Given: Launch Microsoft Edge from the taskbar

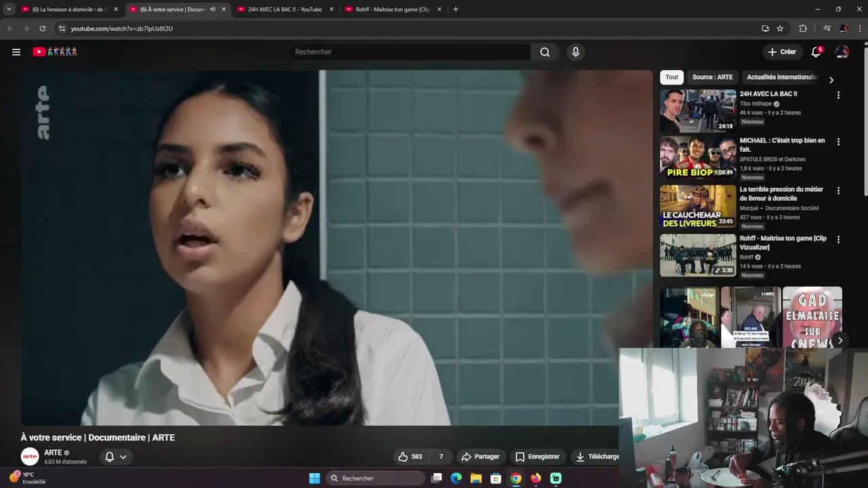Looking at the screenshot, I should [456, 479].
